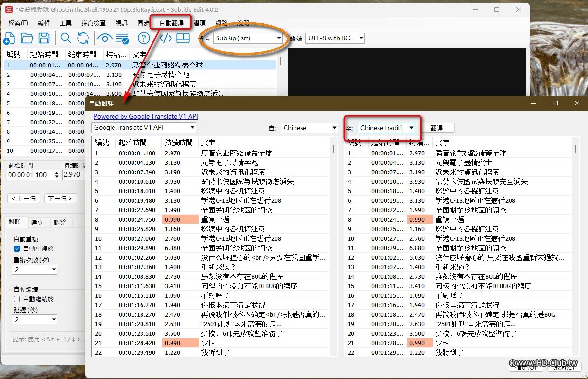Image resolution: width=588 pixels, height=379 pixels.
Task: Toggle Source view with the code brackets icon
Action: click(165, 38)
